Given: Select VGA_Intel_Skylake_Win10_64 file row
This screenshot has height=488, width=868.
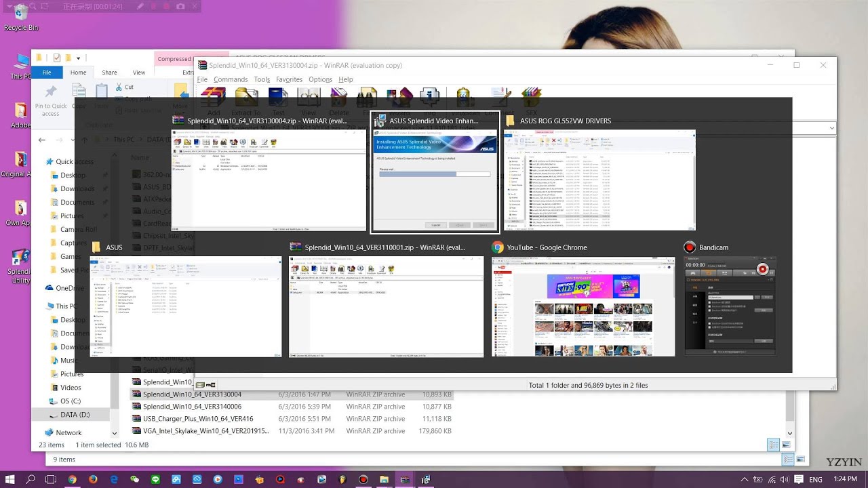Looking at the screenshot, I should click(x=292, y=431).
